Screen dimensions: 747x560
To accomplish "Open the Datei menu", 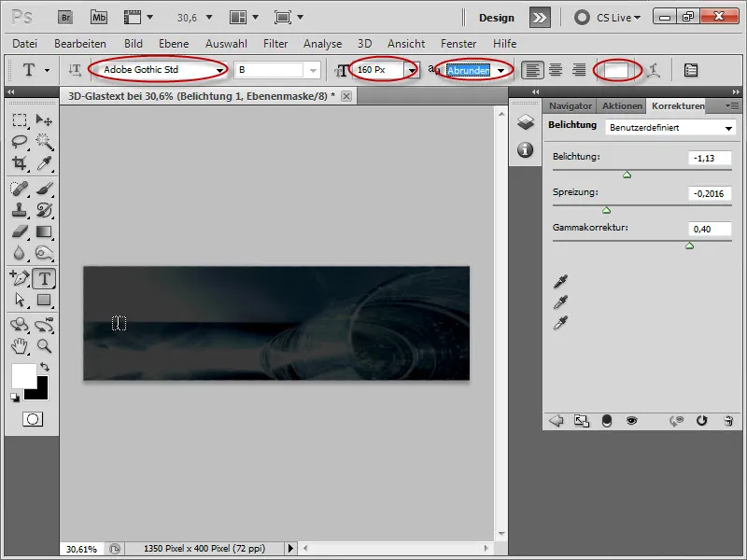I will [25, 44].
